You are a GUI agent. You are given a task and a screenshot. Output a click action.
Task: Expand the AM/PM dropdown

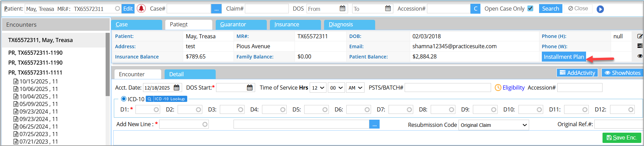pos(355,88)
